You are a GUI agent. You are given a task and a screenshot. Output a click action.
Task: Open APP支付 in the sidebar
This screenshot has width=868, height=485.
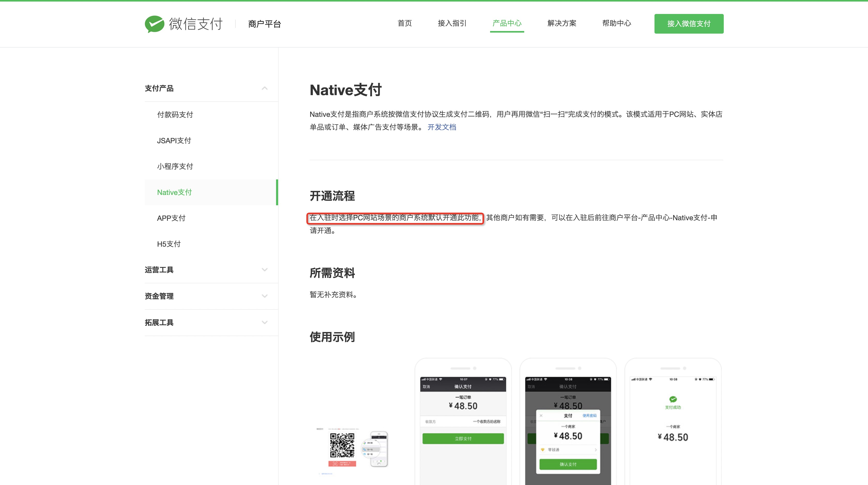tap(171, 218)
